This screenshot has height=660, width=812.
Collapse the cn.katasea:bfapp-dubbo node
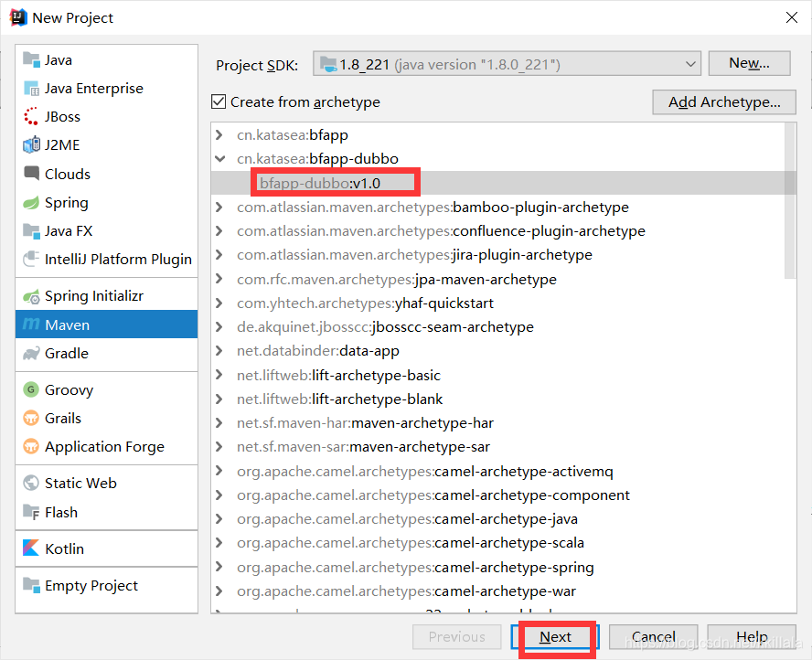pyautogui.click(x=219, y=159)
